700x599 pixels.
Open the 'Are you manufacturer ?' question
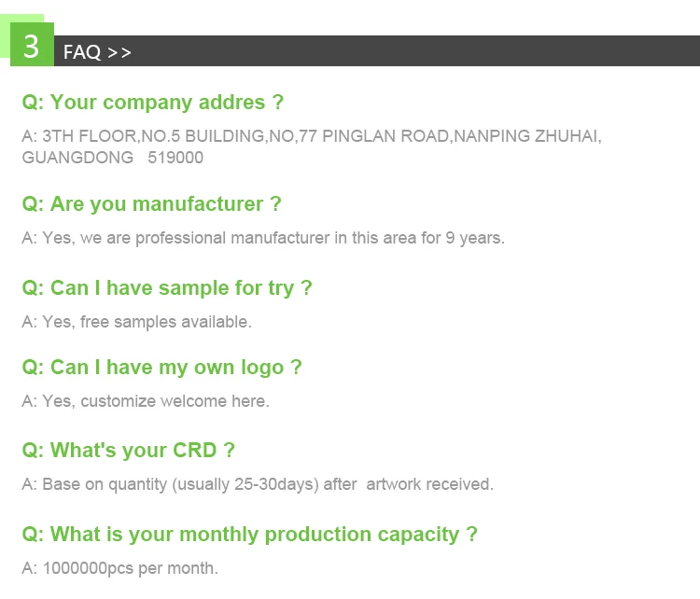151,204
